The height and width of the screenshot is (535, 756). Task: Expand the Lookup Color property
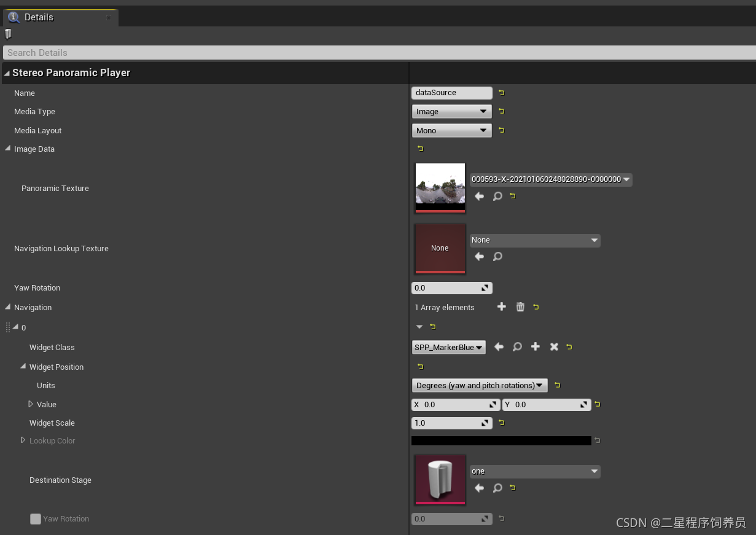[23, 440]
